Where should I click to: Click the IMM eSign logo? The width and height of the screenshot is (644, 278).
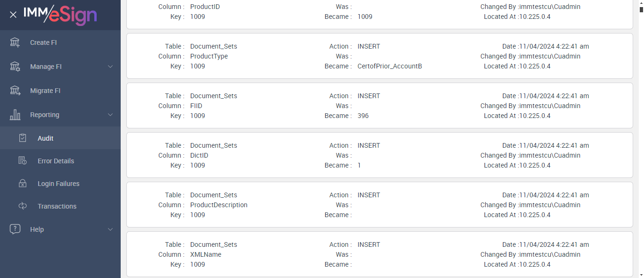pos(60,15)
